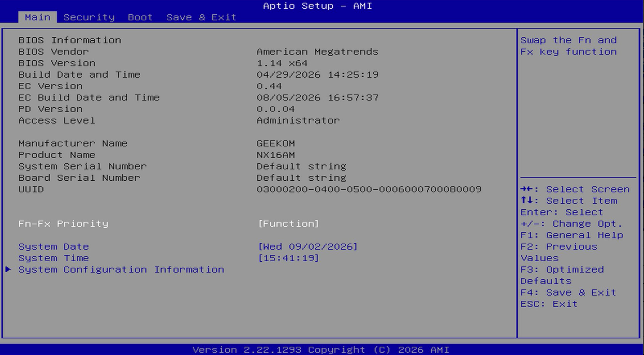Click the F4: Save & Exit hint
The height and width of the screenshot is (355, 644).
[568, 293]
